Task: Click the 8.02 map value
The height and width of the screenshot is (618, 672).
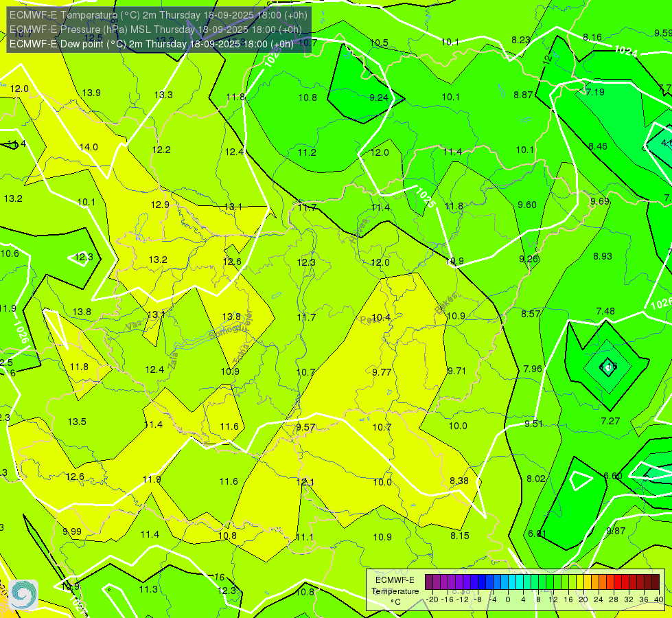Action: click(x=535, y=479)
